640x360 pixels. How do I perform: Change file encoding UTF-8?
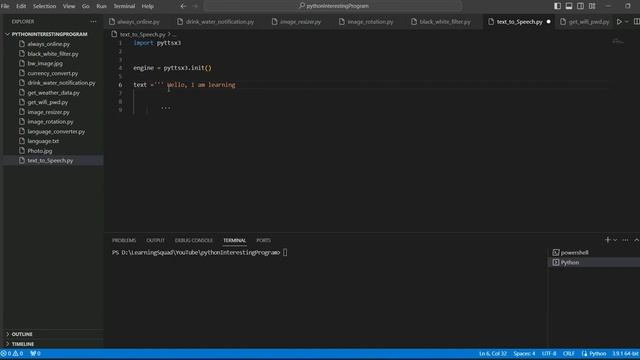549,353
